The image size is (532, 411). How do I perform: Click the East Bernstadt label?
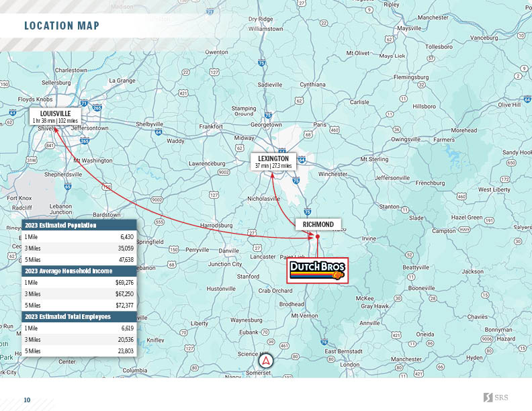[343, 351]
